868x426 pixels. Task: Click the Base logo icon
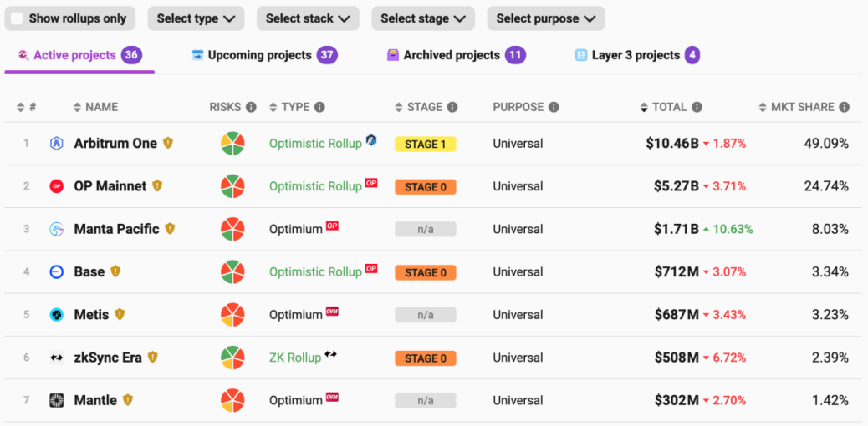[x=57, y=272]
